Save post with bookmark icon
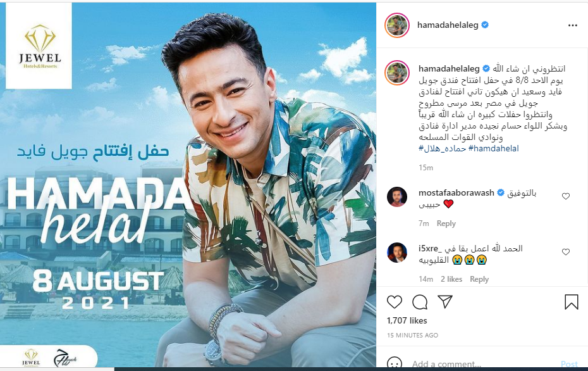588x371 pixels. tap(571, 302)
